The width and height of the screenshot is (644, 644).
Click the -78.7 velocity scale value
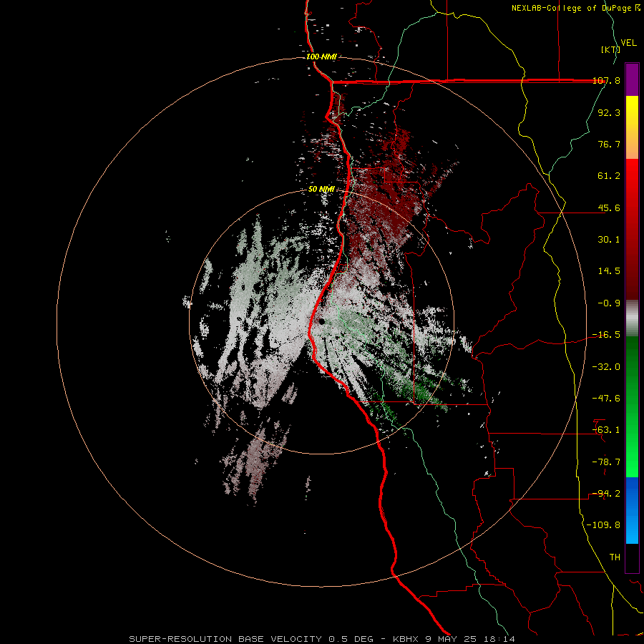606,462
